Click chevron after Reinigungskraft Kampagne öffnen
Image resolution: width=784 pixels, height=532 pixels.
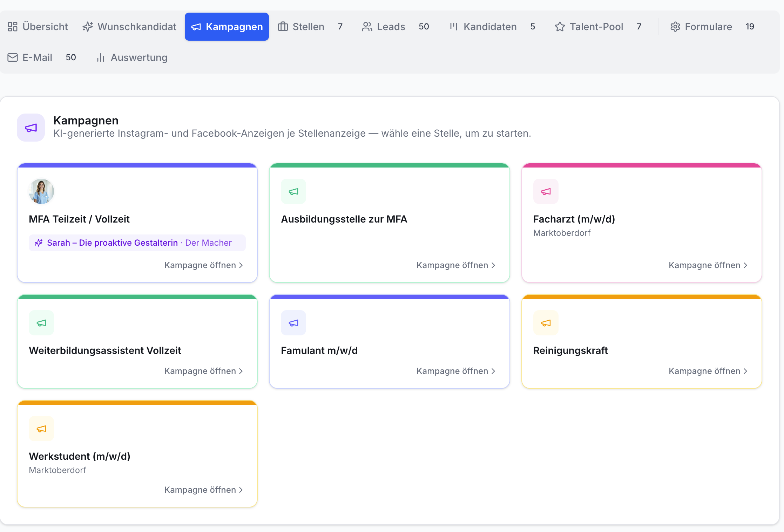point(745,371)
